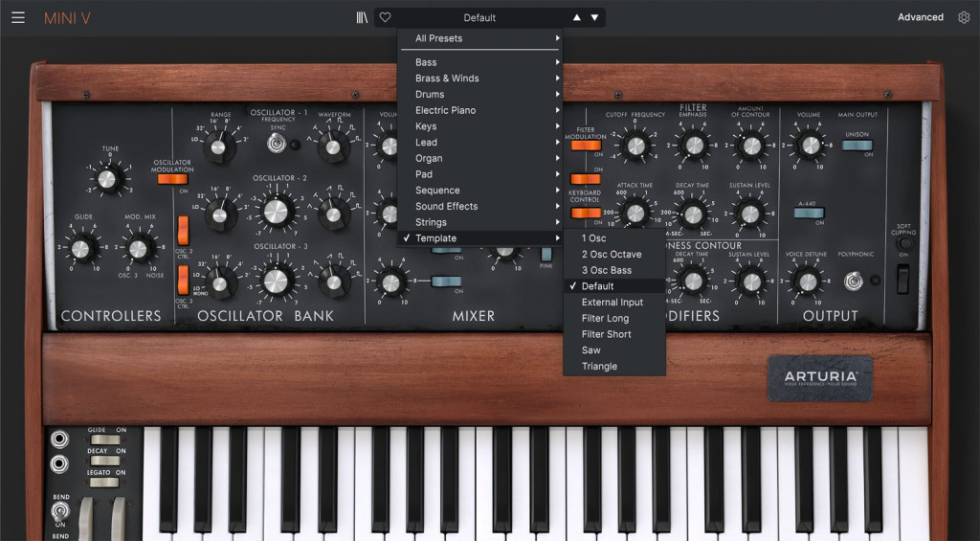Click the Oscillator 1 Range knob
The width and height of the screenshot is (980, 541).
tap(218, 147)
